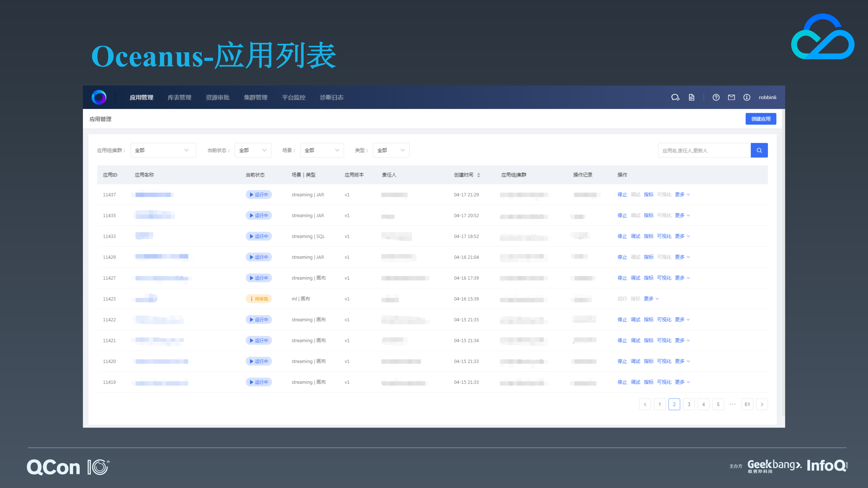Screen dimensions: 868x488
Task: Click the 责任人 column header
Action: 389,175
